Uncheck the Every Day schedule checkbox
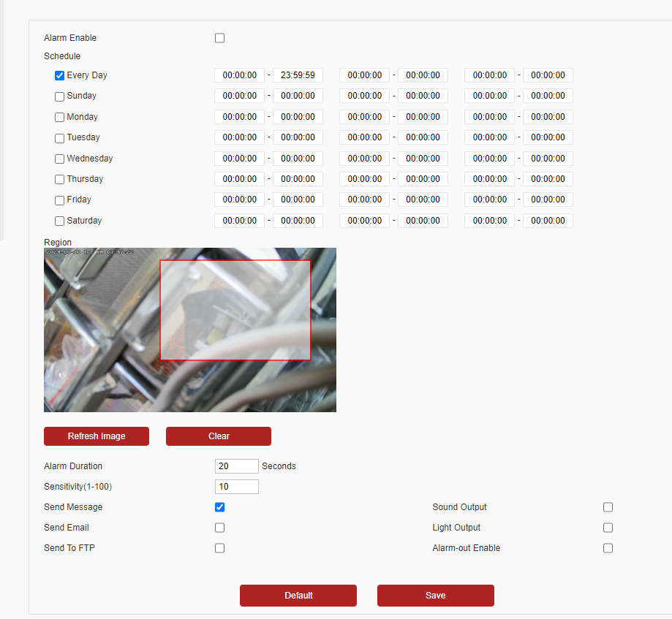The width and height of the screenshot is (672, 619). pyautogui.click(x=59, y=75)
